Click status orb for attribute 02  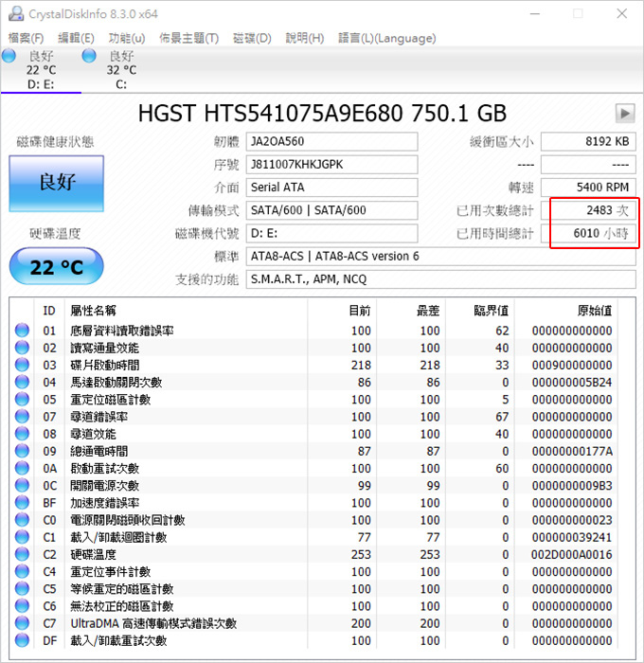click(22, 348)
